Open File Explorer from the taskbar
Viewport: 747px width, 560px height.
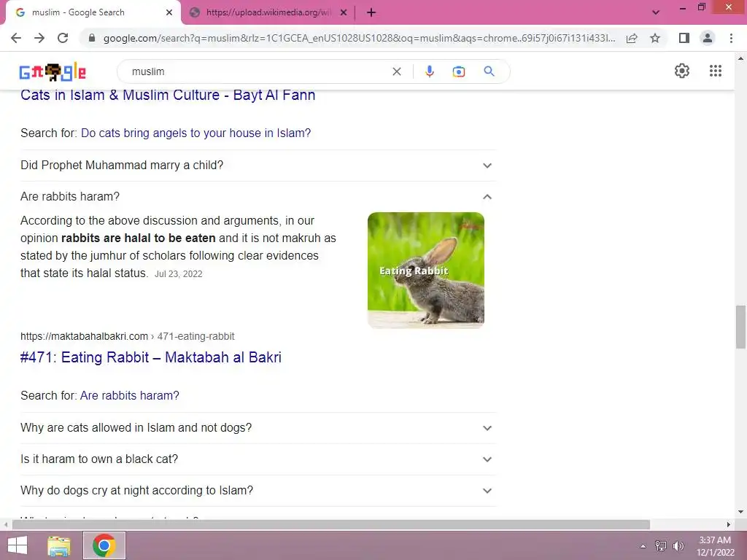(x=59, y=545)
